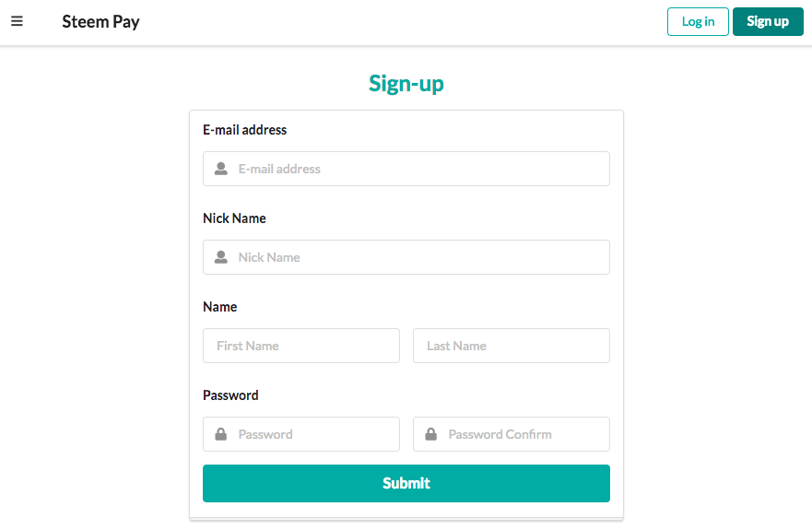812x530 pixels.
Task: Click the lock icon in Password field
Action: [x=221, y=434]
